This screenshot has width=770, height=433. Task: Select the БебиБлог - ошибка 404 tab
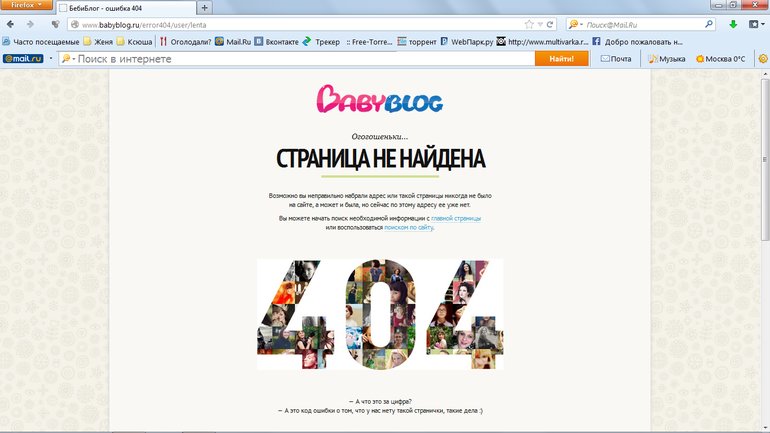point(126,8)
